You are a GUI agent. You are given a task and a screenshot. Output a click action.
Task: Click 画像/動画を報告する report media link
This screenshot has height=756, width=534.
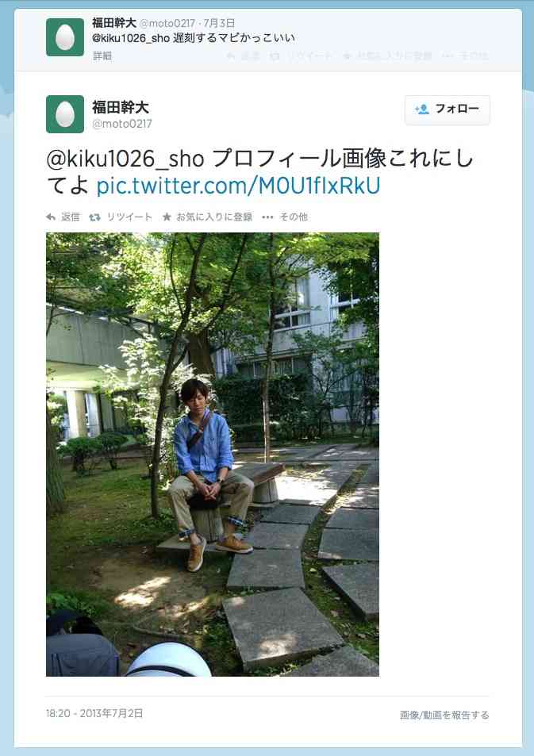tap(444, 715)
